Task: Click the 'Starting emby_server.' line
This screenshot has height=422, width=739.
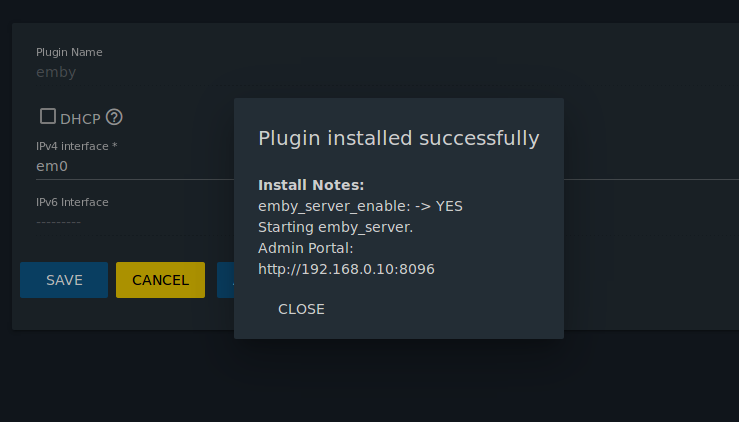Action: click(x=336, y=227)
